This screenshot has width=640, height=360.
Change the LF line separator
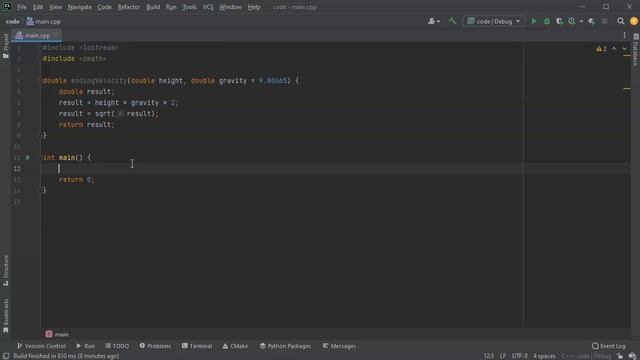[503, 356]
